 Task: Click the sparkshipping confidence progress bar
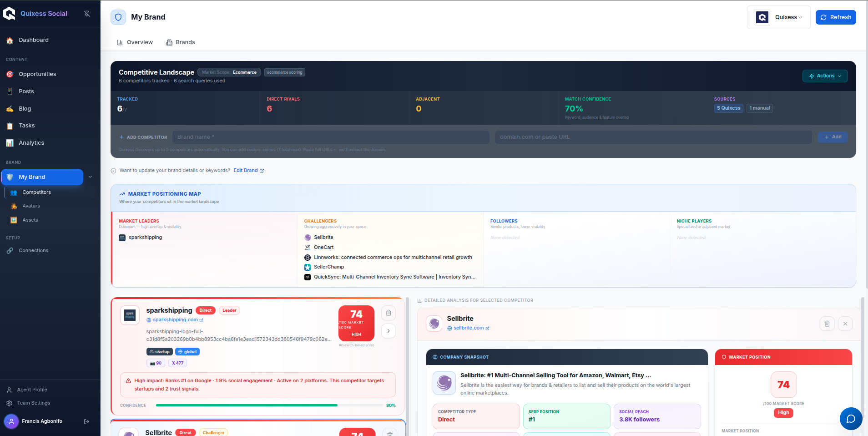pos(269,406)
